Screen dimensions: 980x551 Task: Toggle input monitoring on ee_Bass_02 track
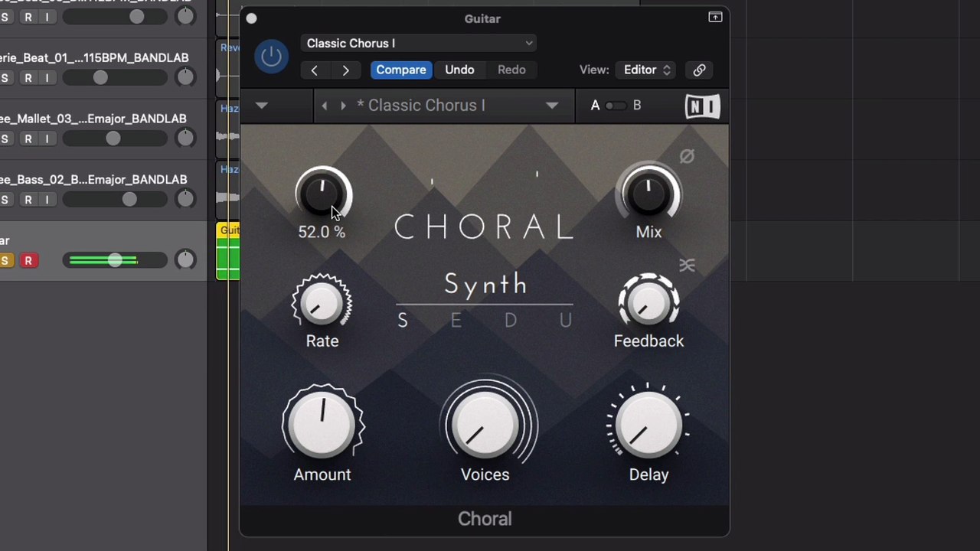[47, 200]
